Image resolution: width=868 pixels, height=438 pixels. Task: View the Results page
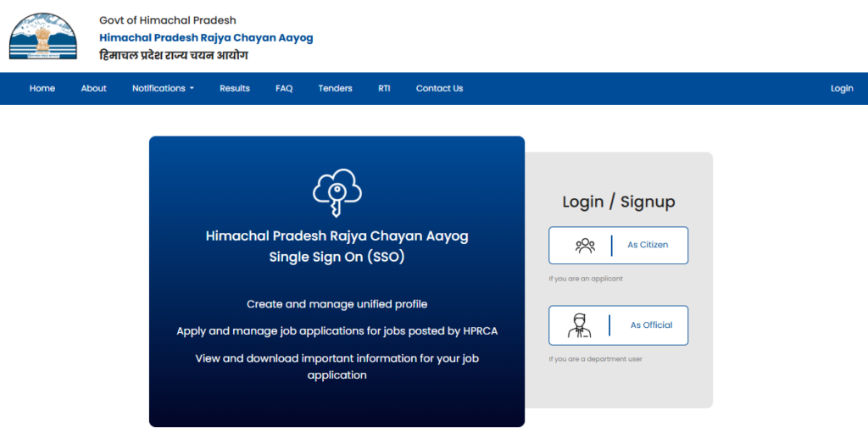(235, 88)
